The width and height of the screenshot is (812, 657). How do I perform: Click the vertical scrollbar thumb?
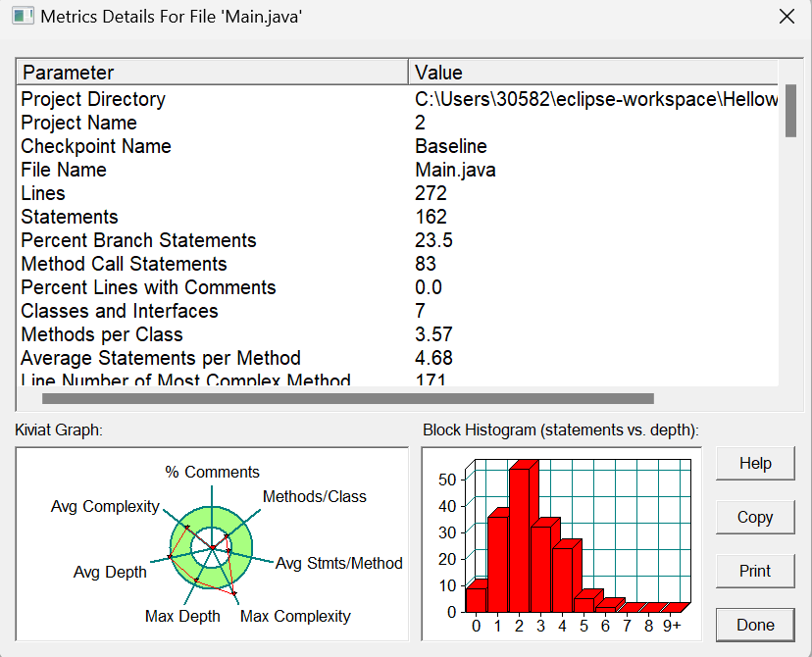pos(790,111)
